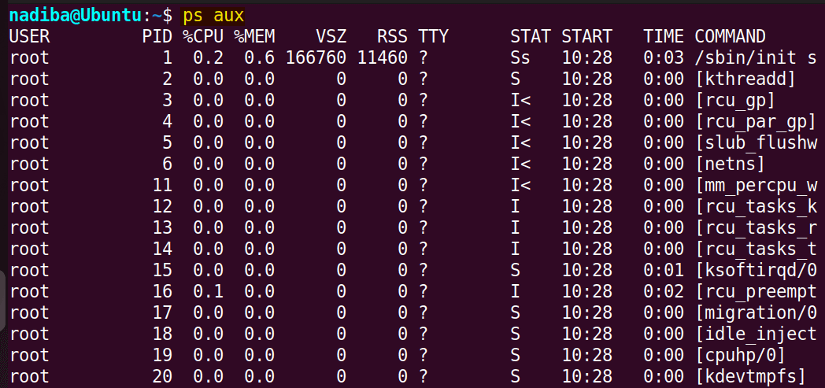Click the [slub_flushw command entry
The height and width of the screenshot is (388, 825).
tap(756, 143)
